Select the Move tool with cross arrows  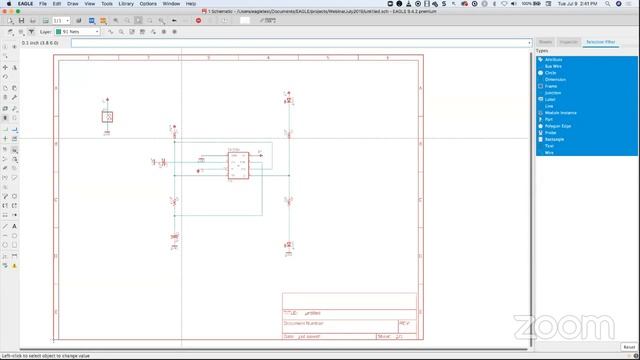tap(5, 67)
